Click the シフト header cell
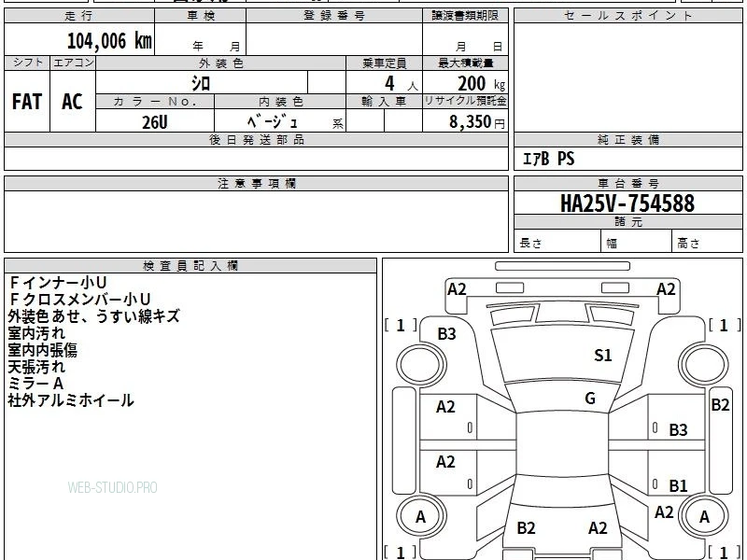The image size is (747, 560). click(27, 63)
